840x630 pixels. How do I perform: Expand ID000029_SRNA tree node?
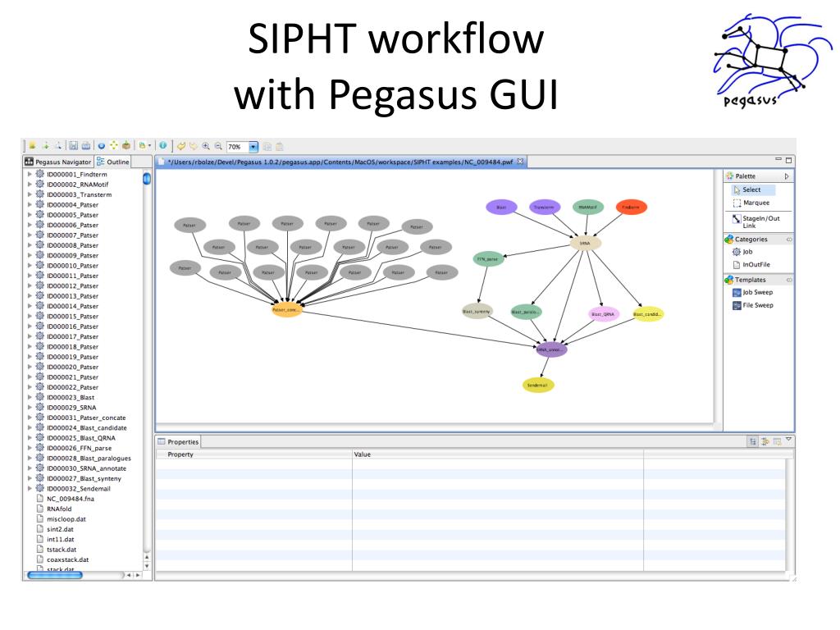click(x=30, y=408)
